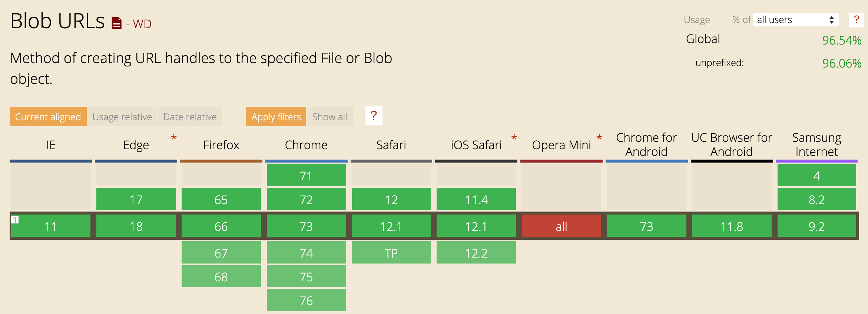Click the Firefox 65 cell
Screen dimensions: 868x314
(221, 199)
